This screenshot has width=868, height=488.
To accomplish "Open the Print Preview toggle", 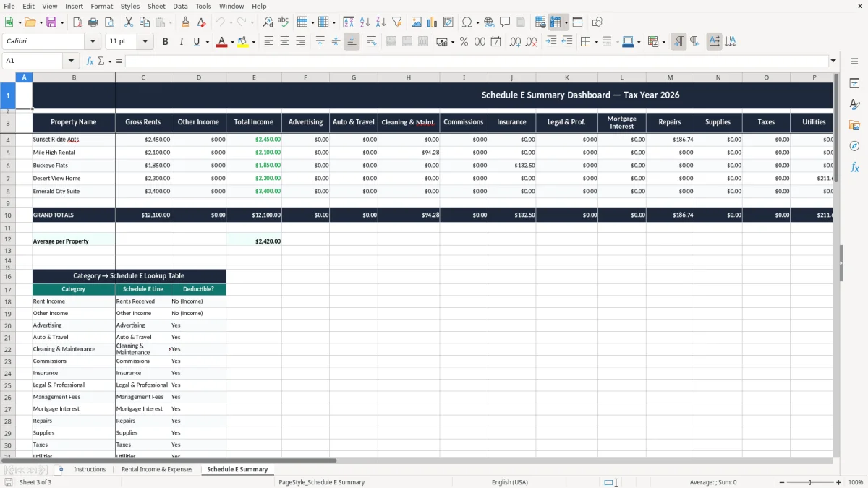I will (x=109, y=22).
